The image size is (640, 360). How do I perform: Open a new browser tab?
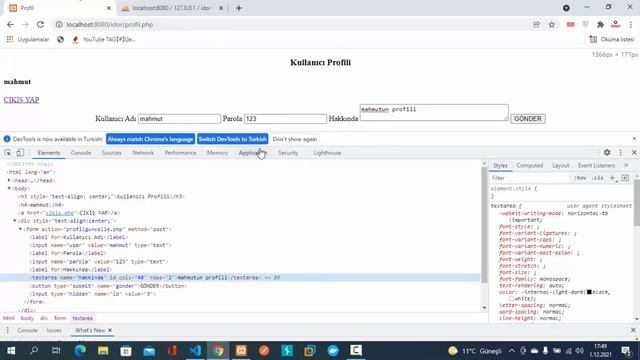tap(239, 8)
